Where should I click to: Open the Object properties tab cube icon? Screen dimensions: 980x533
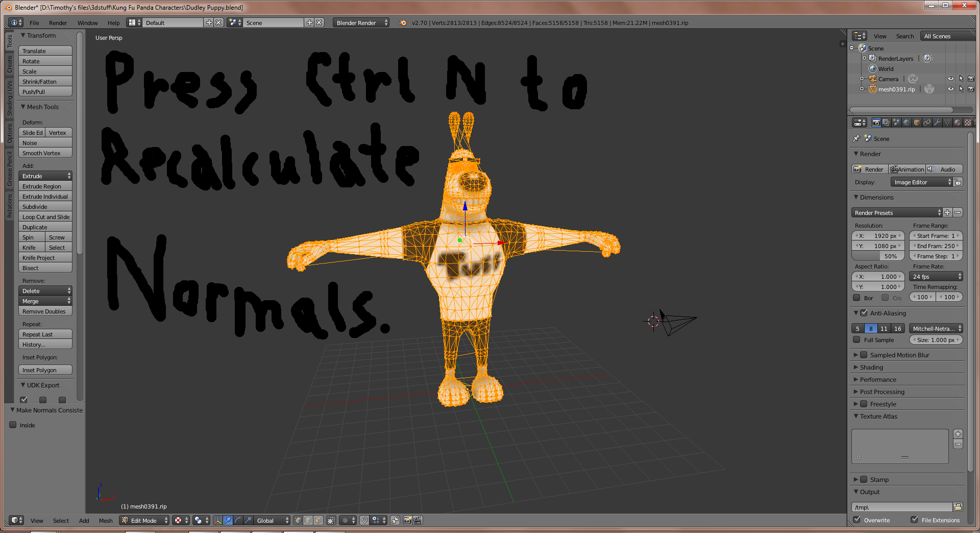(x=917, y=123)
